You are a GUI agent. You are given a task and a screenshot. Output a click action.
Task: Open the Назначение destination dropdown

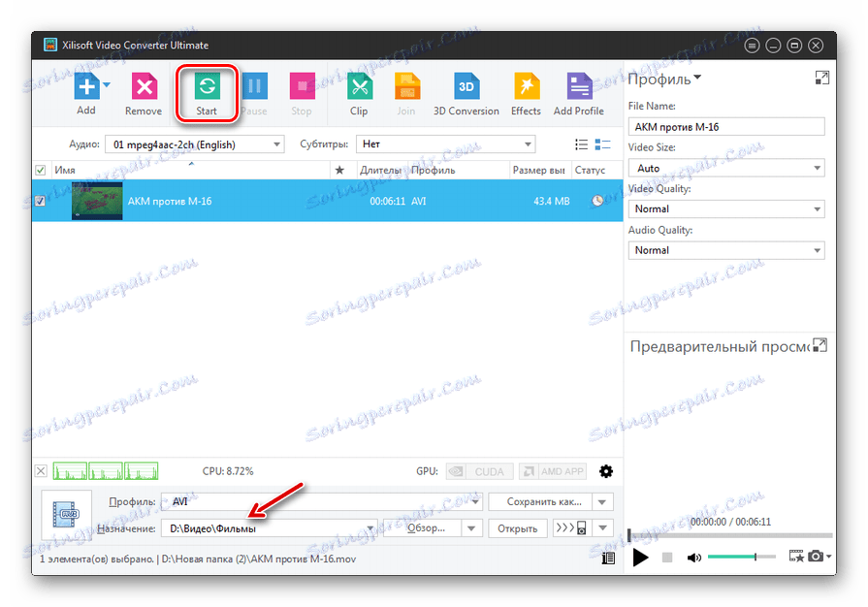pos(269,528)
